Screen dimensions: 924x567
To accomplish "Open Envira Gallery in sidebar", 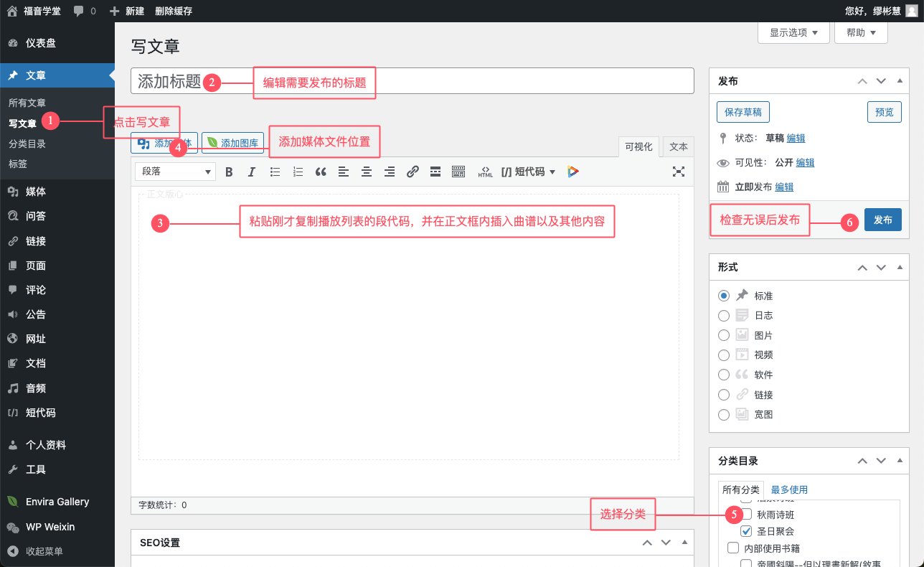I will point(57,502).
